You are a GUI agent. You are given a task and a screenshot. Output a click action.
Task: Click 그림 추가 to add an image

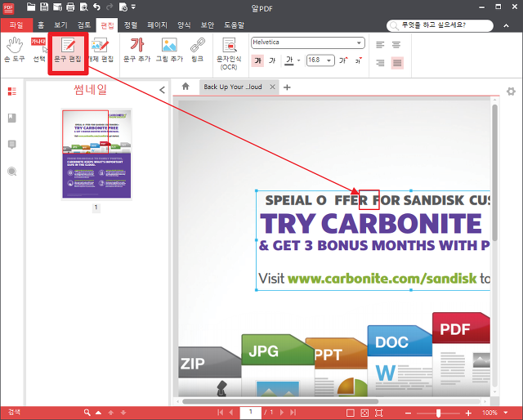coord(169,50)
